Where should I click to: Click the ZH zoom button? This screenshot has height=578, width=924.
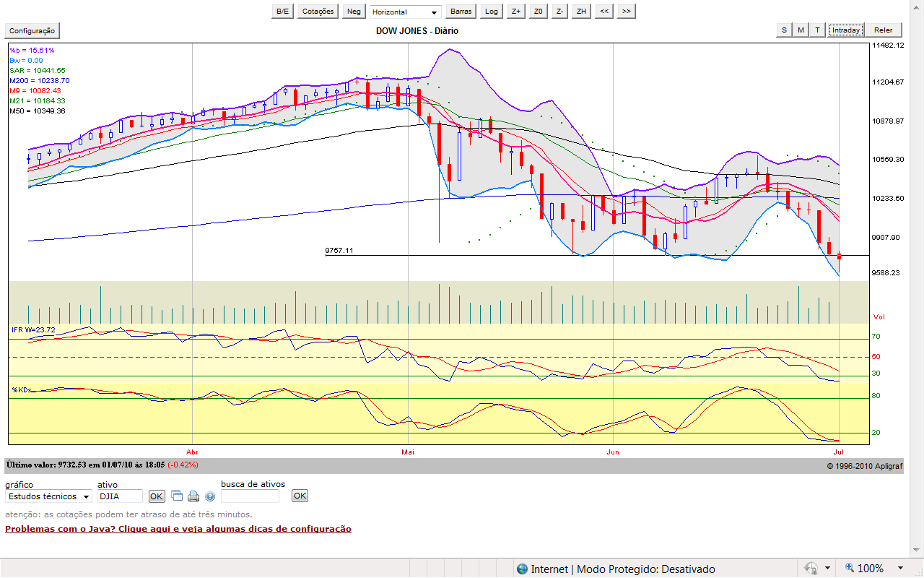(x=581, y=12)
